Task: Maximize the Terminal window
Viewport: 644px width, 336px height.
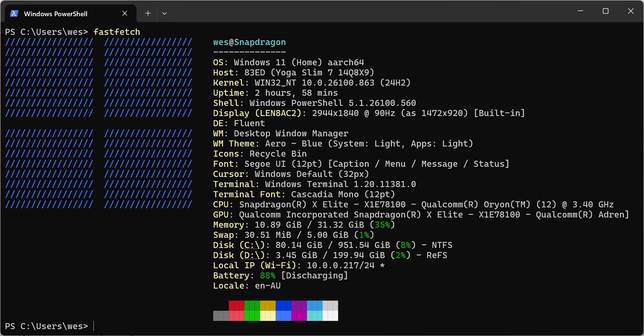Action: point(605,11)
